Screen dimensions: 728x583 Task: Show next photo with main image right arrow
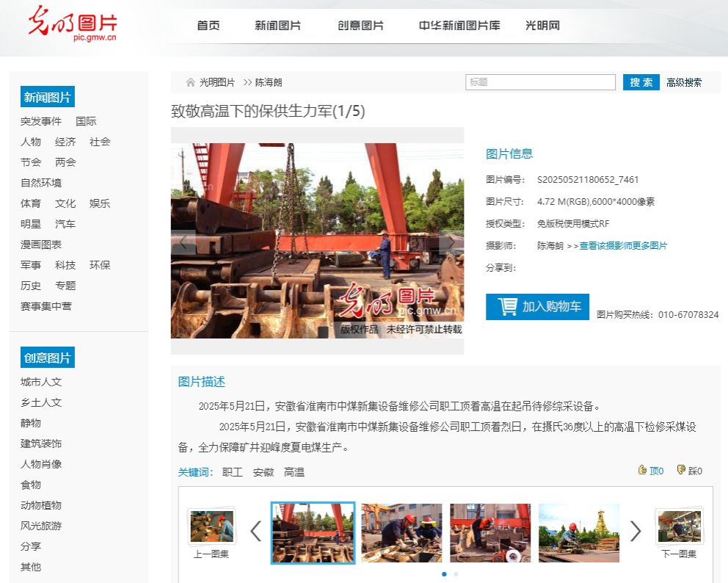coord(451,242)
